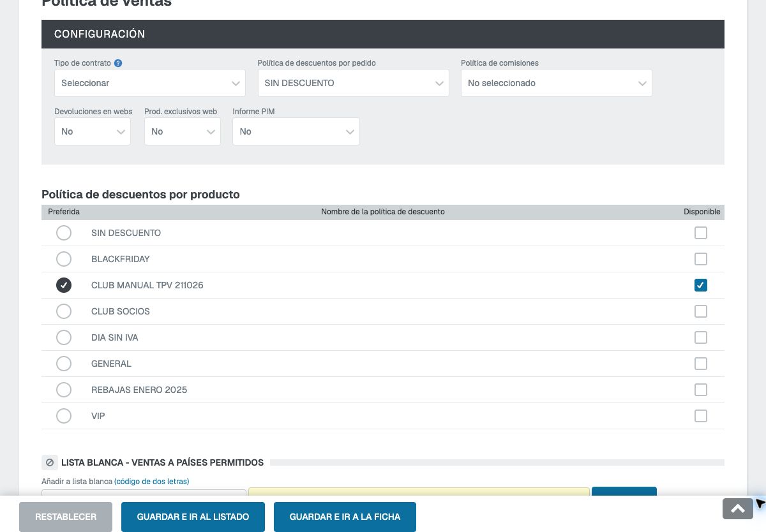Click GUARDAR E IR A LA FICHA
The height and width of the screenshot is (532, 766).
(x=345, y=517)
